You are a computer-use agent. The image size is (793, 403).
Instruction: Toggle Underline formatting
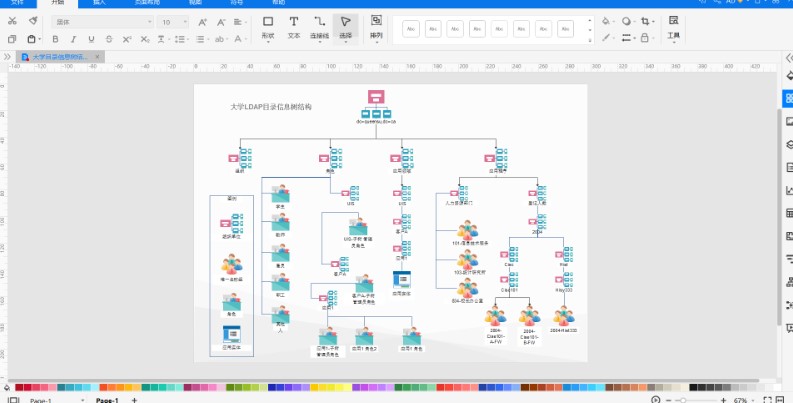tap(91, 39)
